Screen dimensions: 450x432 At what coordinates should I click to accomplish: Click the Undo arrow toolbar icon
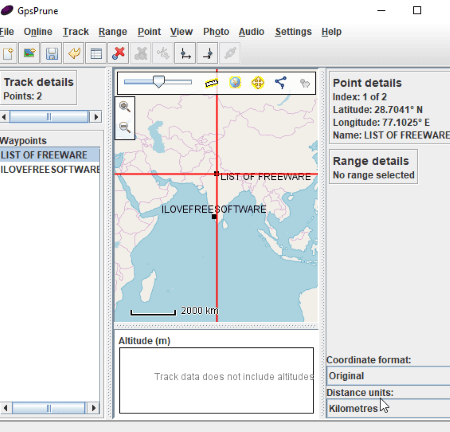point(74,53)
